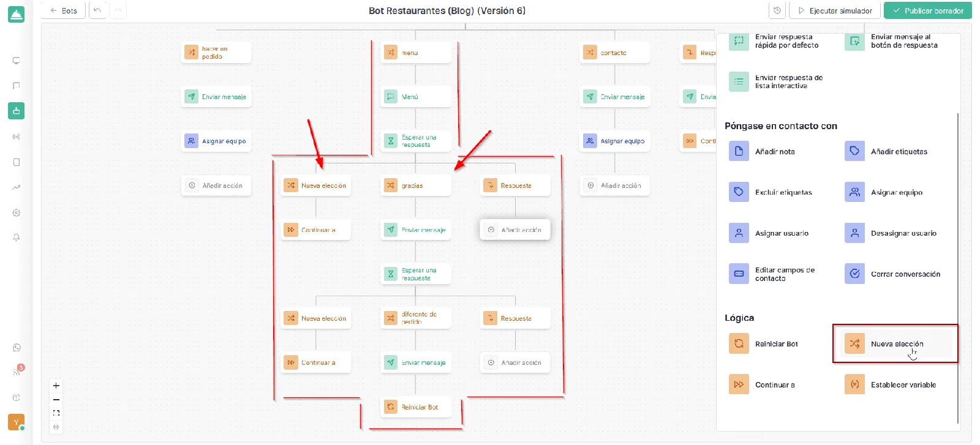Zoom in with the plus icon
The height and width of the screenshot is (445, 980).
56,386
